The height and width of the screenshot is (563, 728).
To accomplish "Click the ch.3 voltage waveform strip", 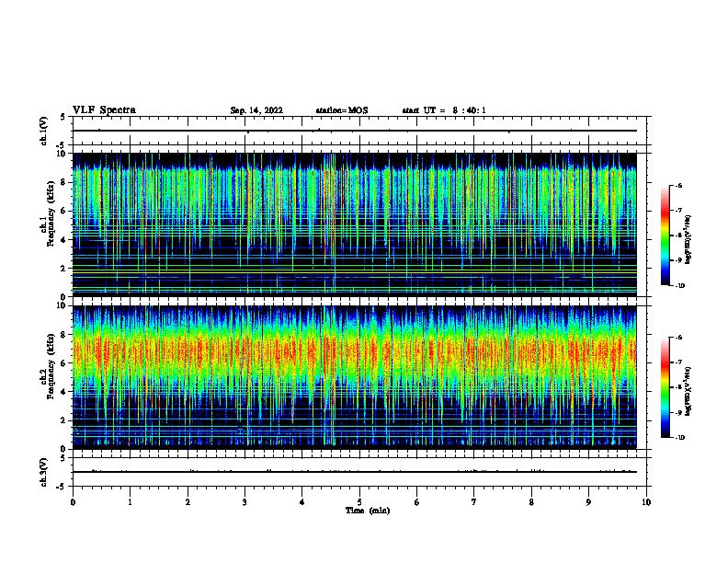I will tap(359, 472).
